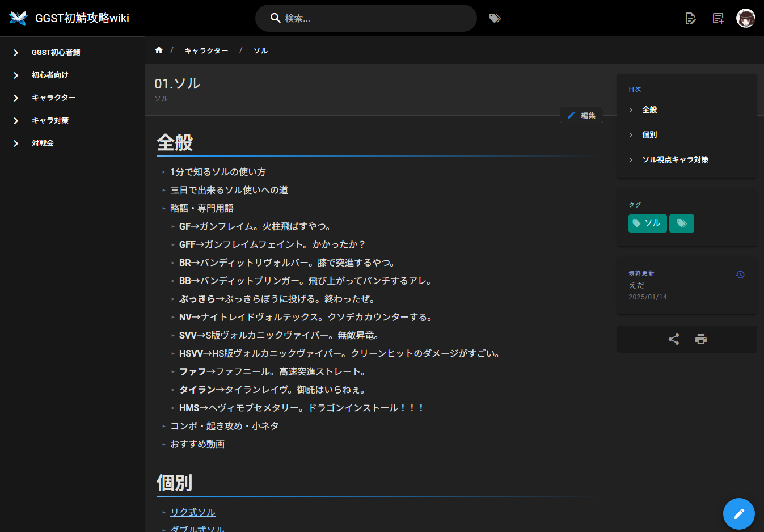The image size is (764, 532).
Task: Click the SVV→S版ヴォルカニックヴァイパー row
Action: click(280, 335)
